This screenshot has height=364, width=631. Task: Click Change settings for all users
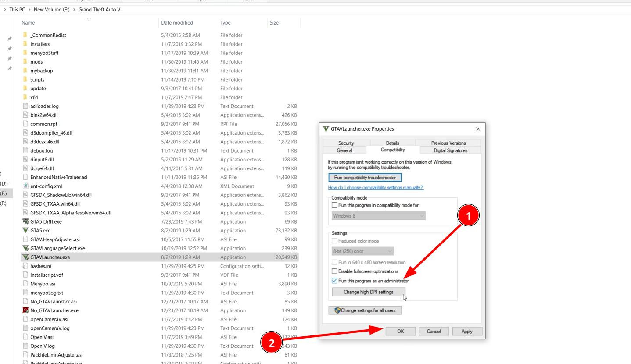coord(365,310)
